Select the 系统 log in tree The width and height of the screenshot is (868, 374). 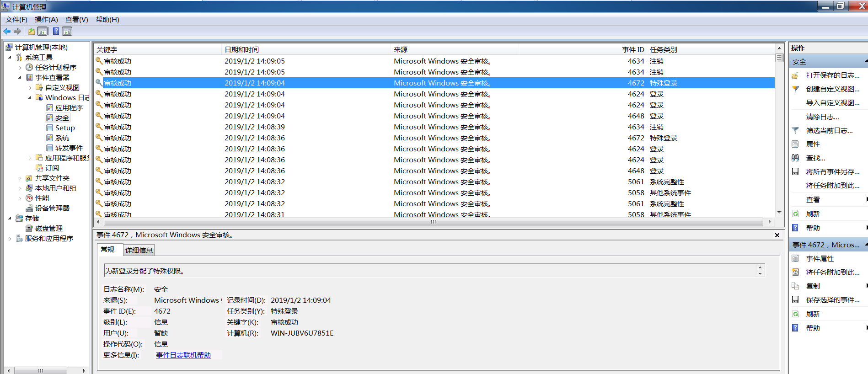click(62, 138)
